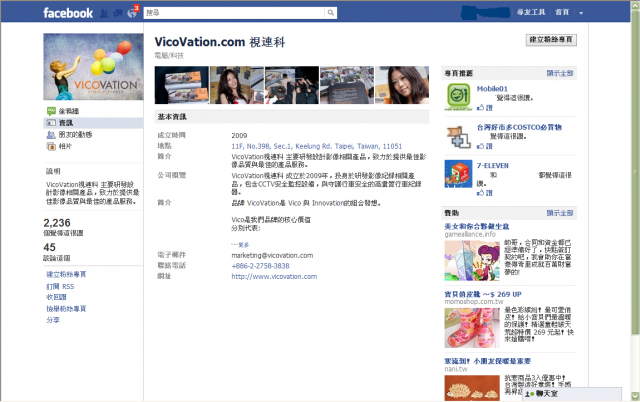
Task: Click the pink rain boots ad image
Action: [x=472, y=328]
